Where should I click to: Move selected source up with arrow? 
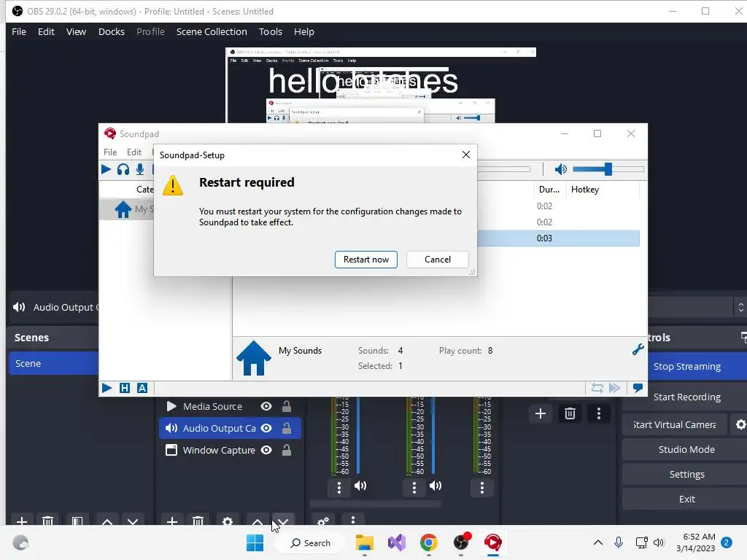(258, 521)
